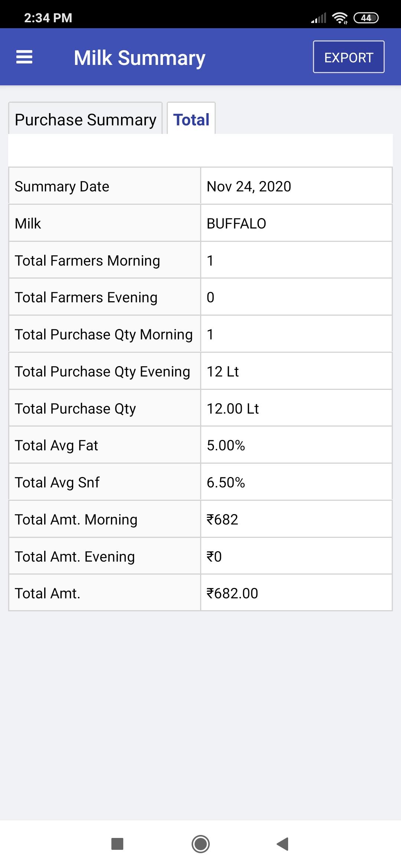The image size is (401, 868).
Task: Tap the WiFi status icon
Action: click(340, 18)
